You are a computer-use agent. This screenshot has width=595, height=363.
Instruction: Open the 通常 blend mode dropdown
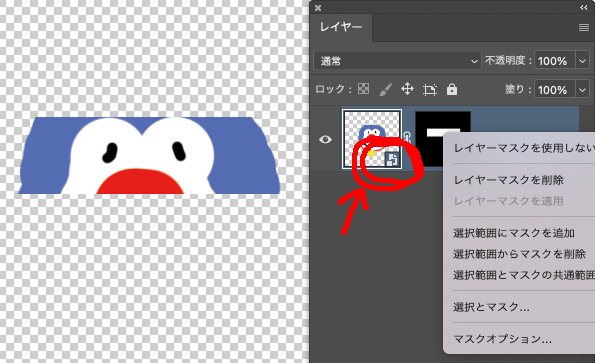point(397,61)
